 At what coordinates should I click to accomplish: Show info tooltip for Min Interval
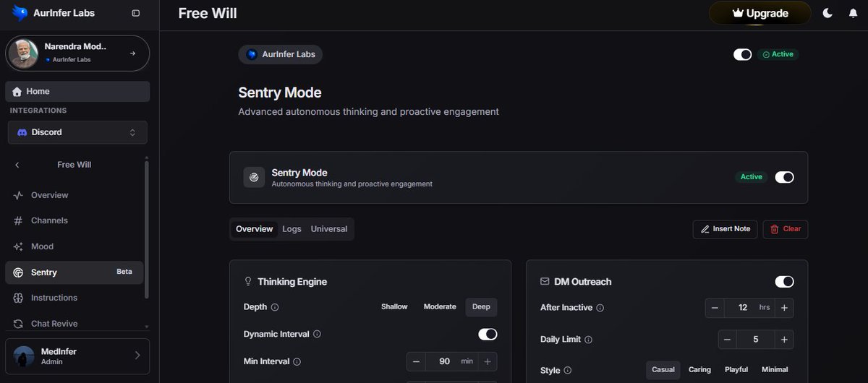coord(297,361)
